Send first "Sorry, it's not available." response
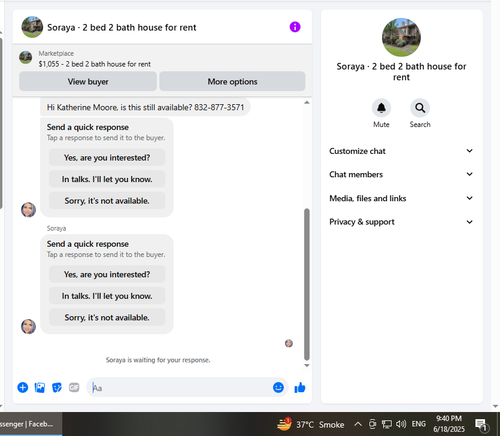Viewport: 500px width, 436px height. (107, 201)
